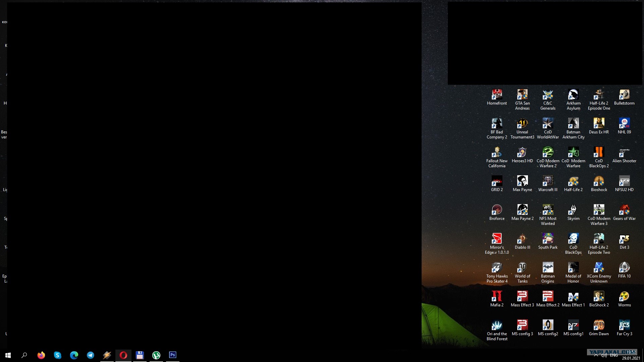
Task: Click the Bulletstorm desktop icon
Action: tap(624, 97)
